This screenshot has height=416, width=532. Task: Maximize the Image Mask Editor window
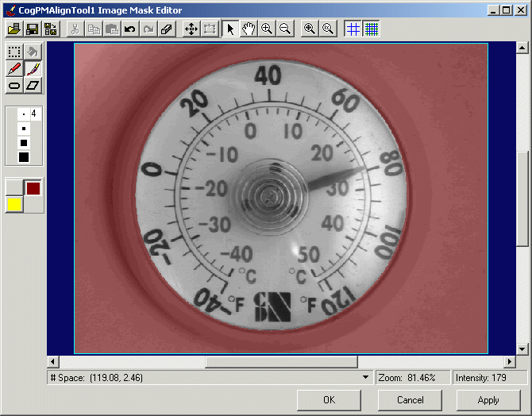click(x=507, y=10)
